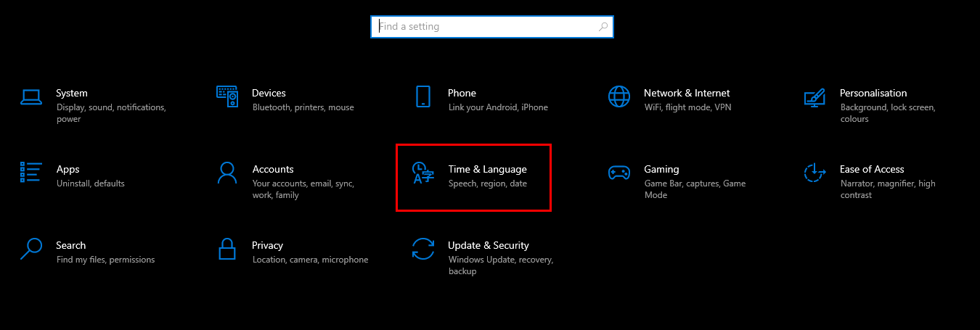Image resolution: width=980 pixels, height=330 pixels.
Task: Click 'Bluetooth, printers, mouse' description
Action: tap(303, 107)
